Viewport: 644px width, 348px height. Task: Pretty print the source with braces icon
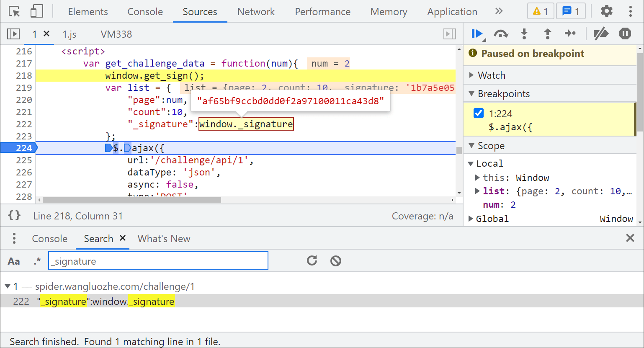click(14, 216)
